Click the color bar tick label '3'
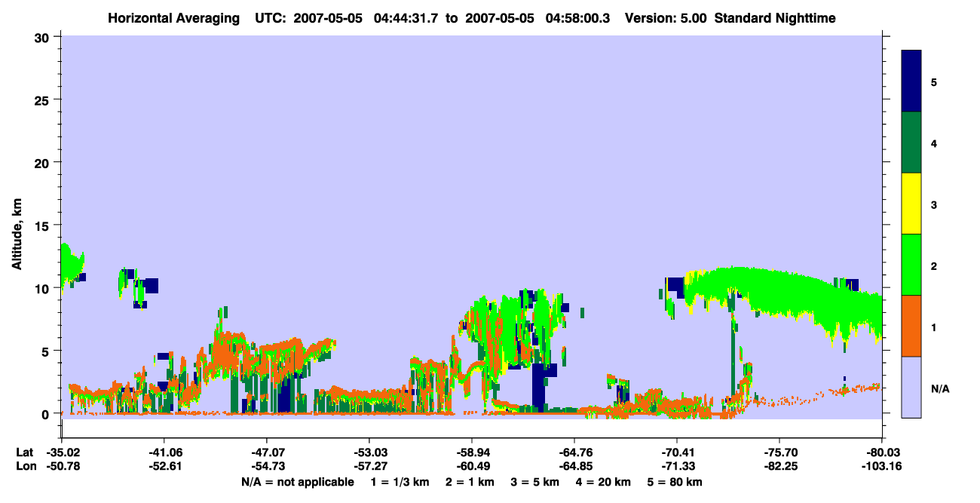 (934, 204)
